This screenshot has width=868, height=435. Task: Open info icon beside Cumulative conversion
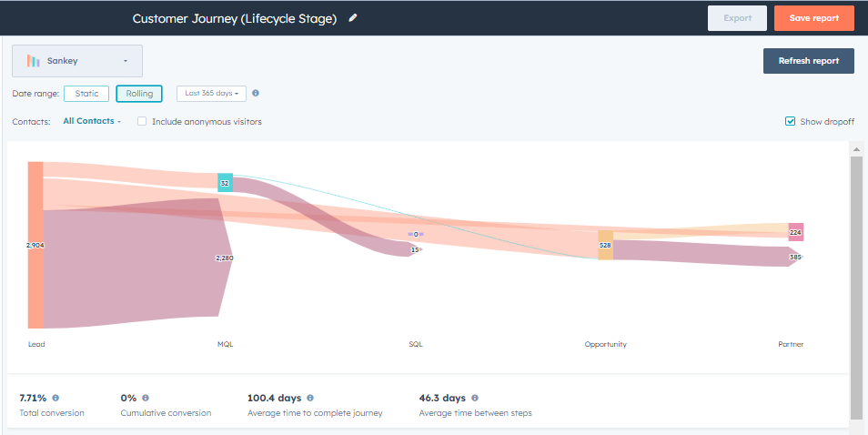145,398
